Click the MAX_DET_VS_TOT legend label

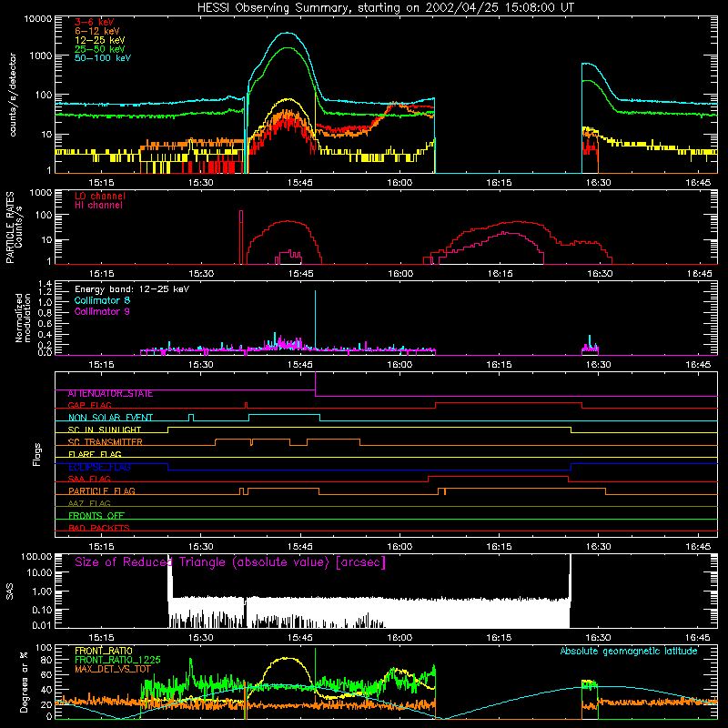pos(113,669)
